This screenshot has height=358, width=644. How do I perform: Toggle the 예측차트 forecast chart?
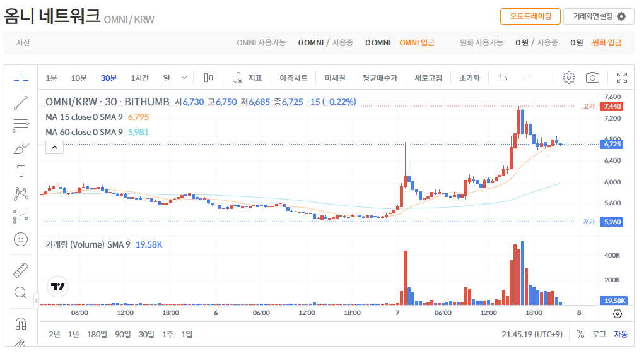(x=293, y=78)
